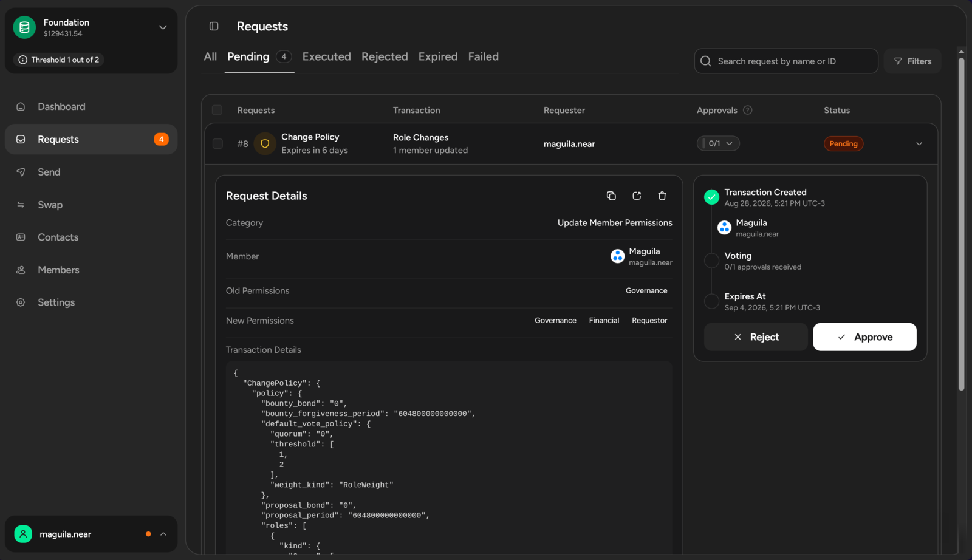Viewport: 972px width, 560px height.
Task: Click the orange notification dot by maguila.near
Action: [148, 534]
